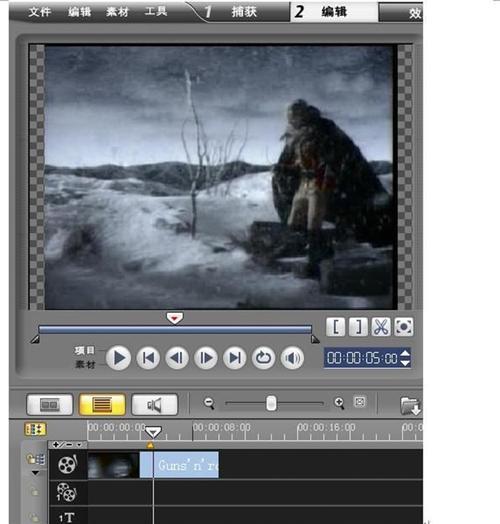Fit project in timeline window
Screen dimensions: 500x524
(x=360, y=402)
